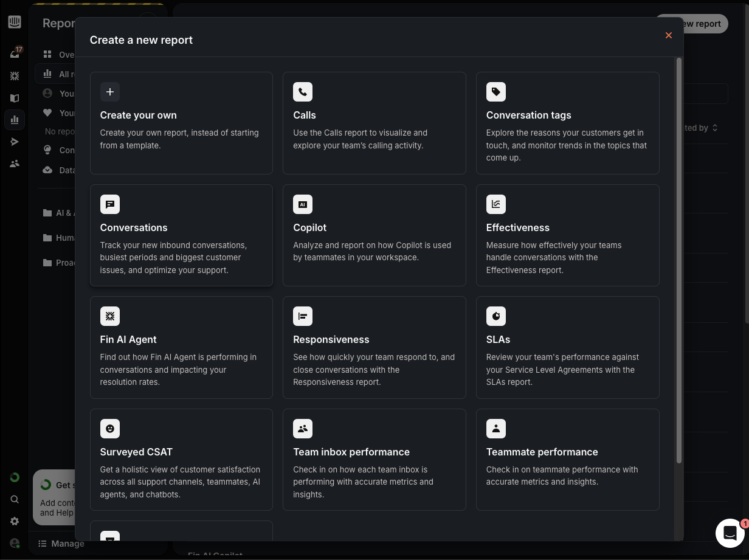Screen dimensions: 749x560
Task: Select the Calls phone icon
Action: tap(303, 92)
